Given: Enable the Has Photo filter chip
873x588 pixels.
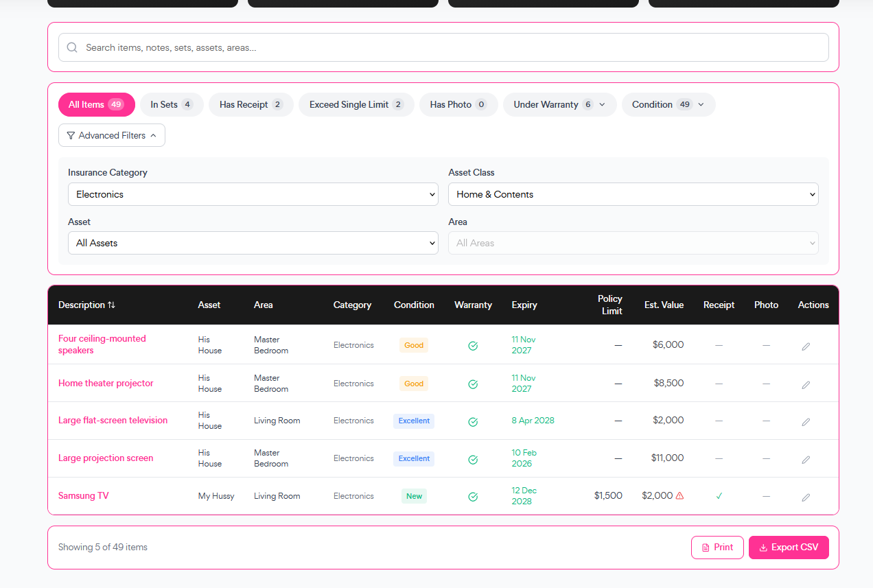Looking at the screenshot, I should tap(458, 105).
